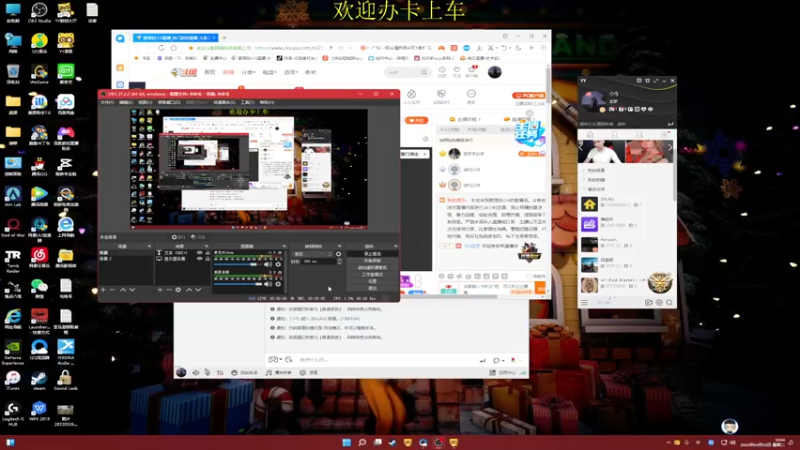
Task: Show hidden system tray icons
Action: [668, 443]
